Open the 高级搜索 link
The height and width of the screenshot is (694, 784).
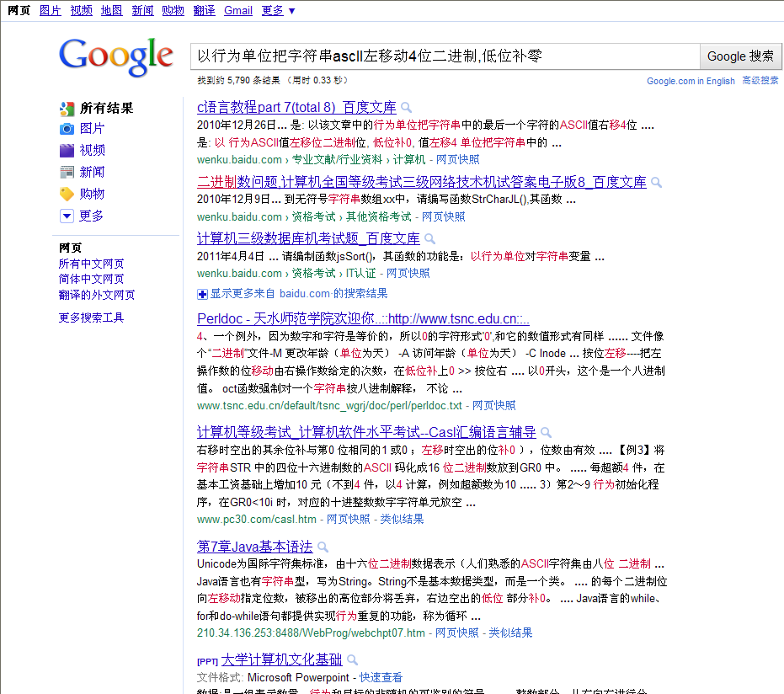pyautogui.click(x=760, y=81)
